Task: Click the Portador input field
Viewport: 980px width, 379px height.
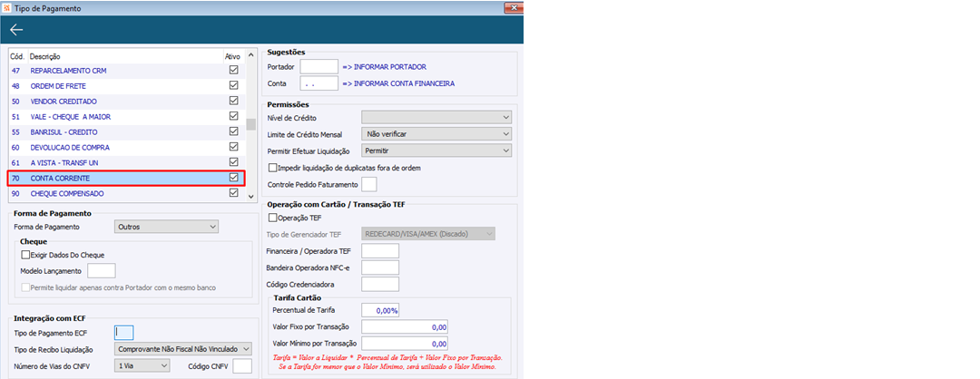Action: coord(318,66)
